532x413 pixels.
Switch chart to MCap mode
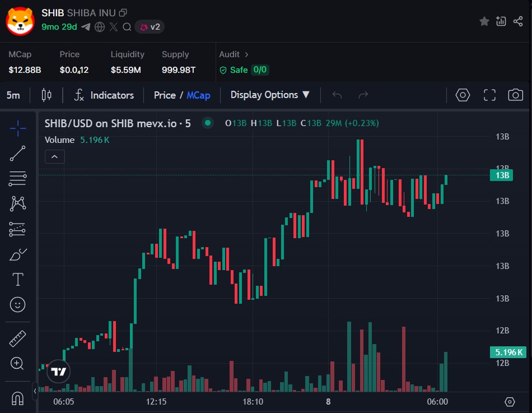(x=198, y=95)
